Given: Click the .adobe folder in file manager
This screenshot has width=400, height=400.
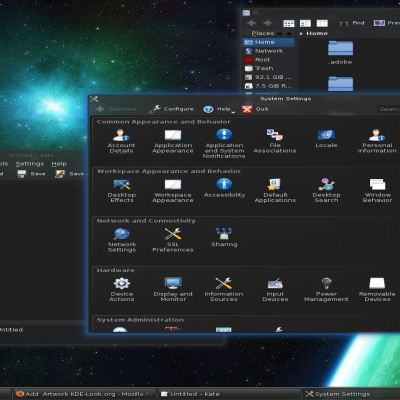Looking at the screenshot, I should pos(340,53).
